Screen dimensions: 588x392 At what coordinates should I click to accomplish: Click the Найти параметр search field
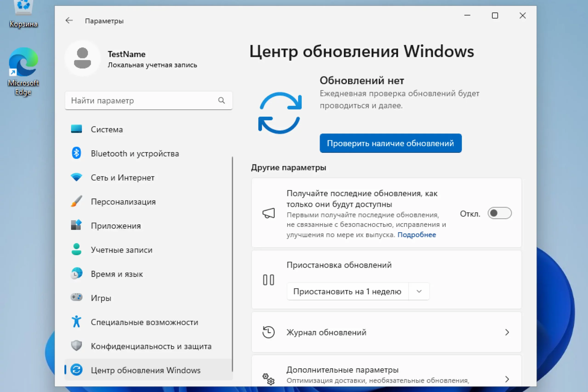(142, 101)
